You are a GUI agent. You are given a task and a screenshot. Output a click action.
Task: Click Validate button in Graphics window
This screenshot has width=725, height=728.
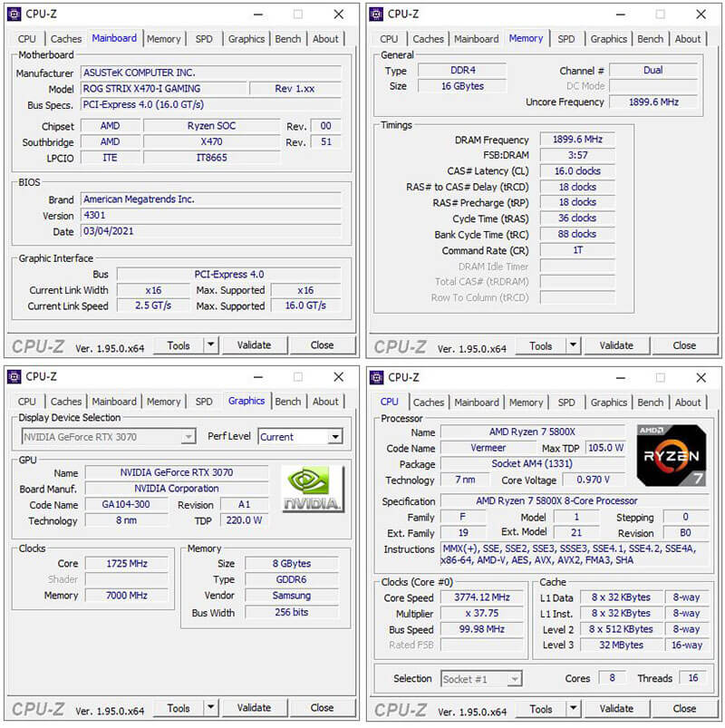[x=254, y=707]
